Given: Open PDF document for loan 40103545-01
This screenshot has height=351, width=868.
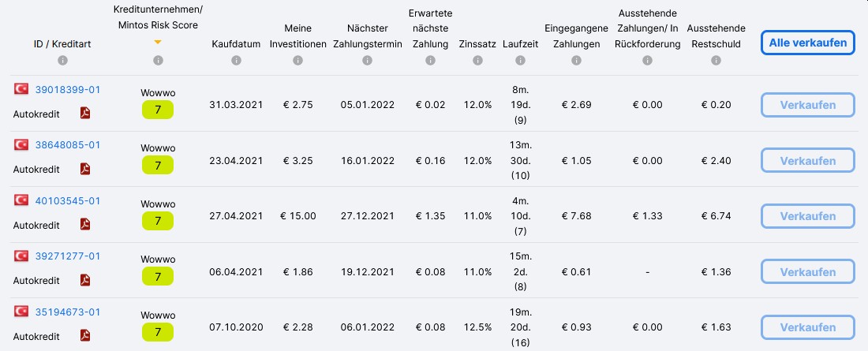Looking at the screenshot, I should (84, 224).
